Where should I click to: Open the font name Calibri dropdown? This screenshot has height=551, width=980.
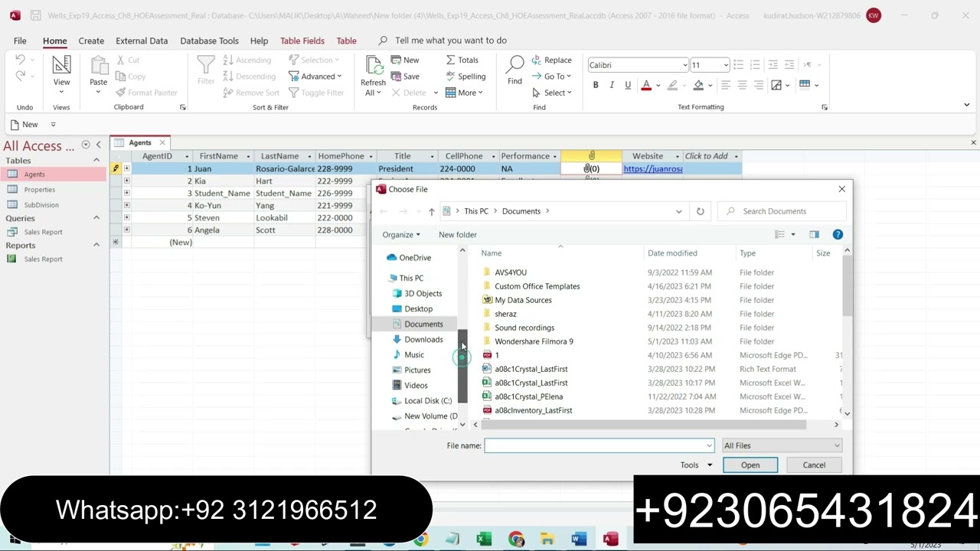(684, 65)
